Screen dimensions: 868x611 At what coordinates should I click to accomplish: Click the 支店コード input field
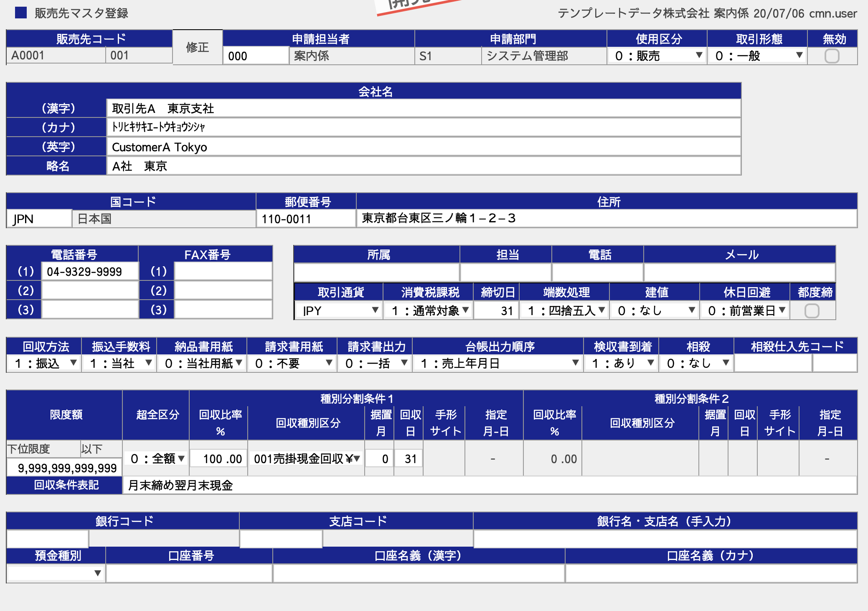(x=281, y=539)
